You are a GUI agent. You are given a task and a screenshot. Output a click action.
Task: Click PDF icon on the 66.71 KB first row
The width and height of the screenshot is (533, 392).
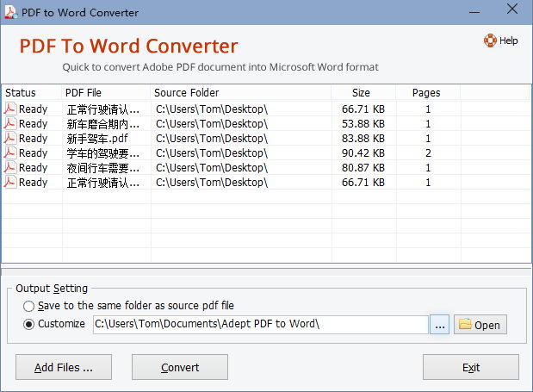tap(9, 109)
